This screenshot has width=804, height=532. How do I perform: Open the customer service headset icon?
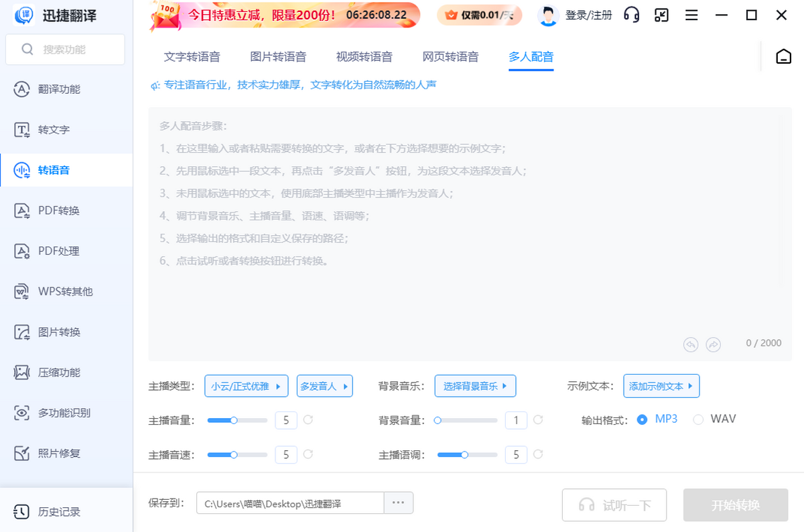click(x=631, y=15)
